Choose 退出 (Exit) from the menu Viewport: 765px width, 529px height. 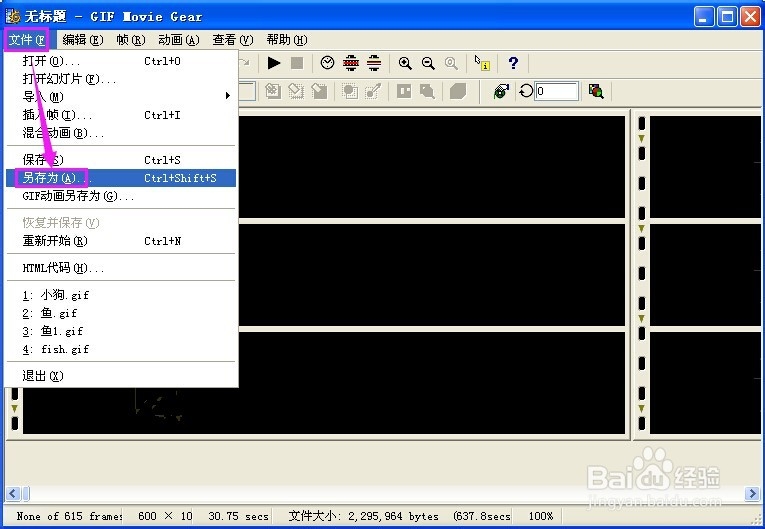[x=121, y=376]
